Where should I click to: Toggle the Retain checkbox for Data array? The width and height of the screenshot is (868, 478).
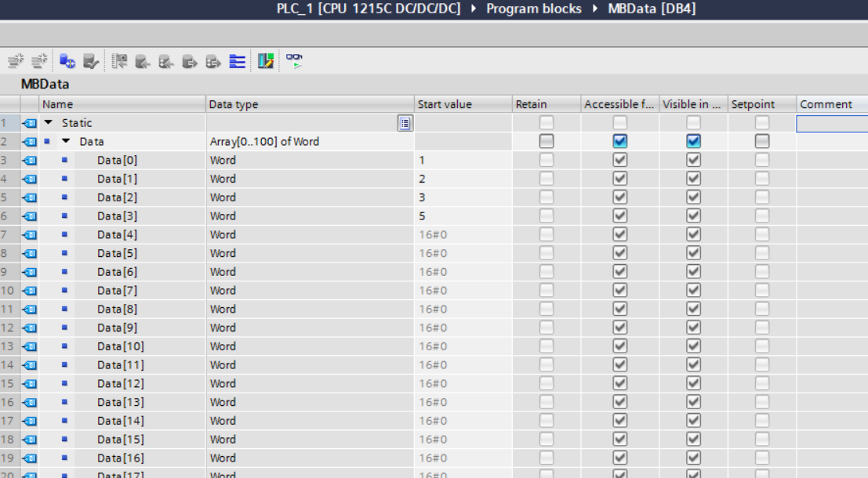pos(547,142)
